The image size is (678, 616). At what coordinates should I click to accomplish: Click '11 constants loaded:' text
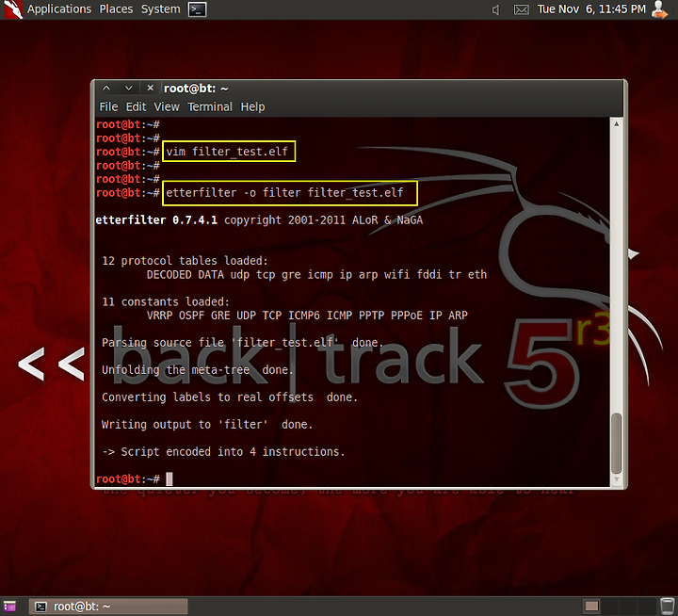pos(166,301)
